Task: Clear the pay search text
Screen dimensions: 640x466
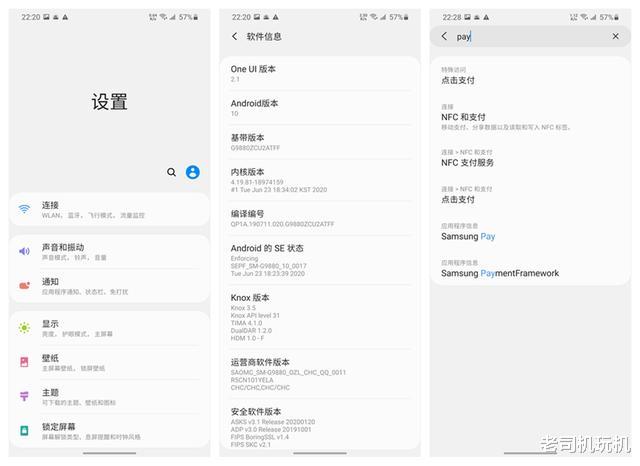Action: click(x=616, y=36)
